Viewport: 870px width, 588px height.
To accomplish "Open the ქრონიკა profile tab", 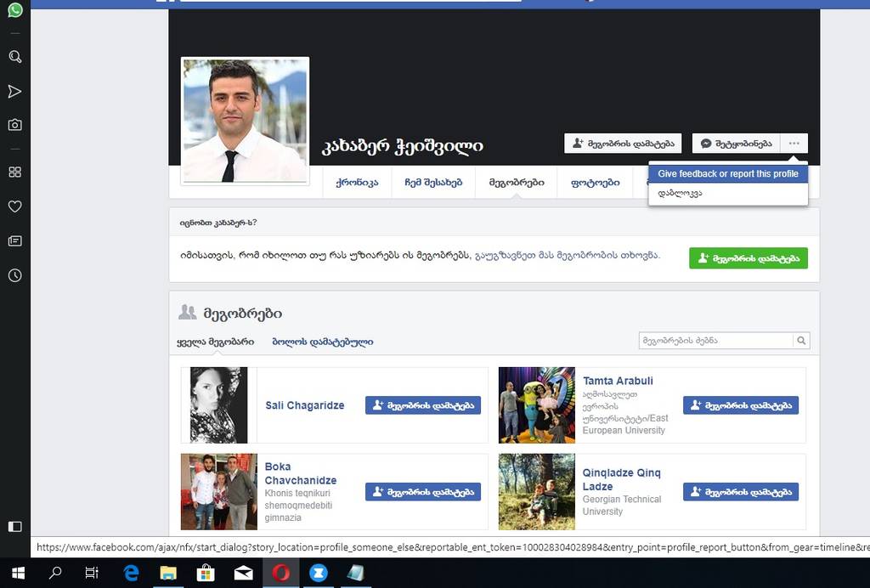I will tap(357, 182).
